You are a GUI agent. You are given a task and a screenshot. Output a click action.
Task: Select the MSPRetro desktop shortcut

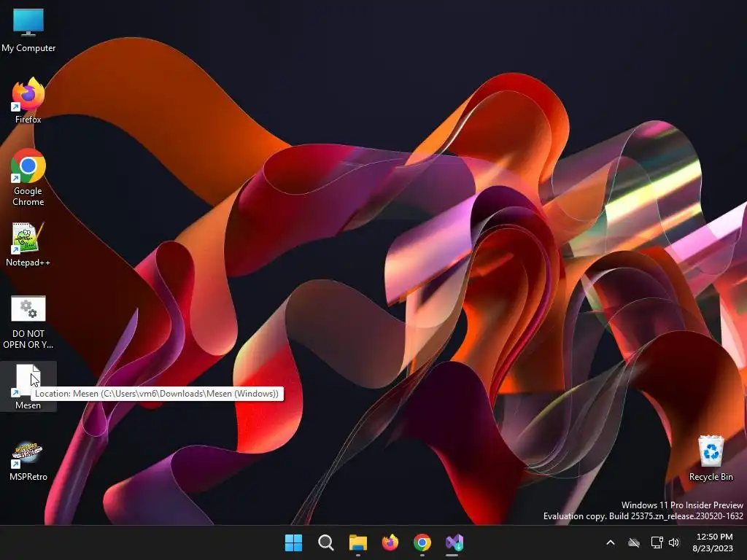[x=28, y=462]
